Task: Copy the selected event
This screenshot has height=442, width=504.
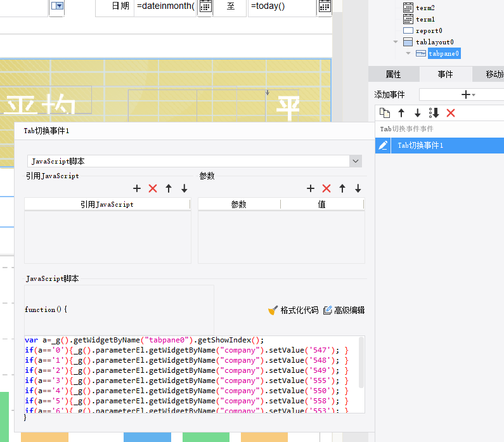Action: [385, 113]
